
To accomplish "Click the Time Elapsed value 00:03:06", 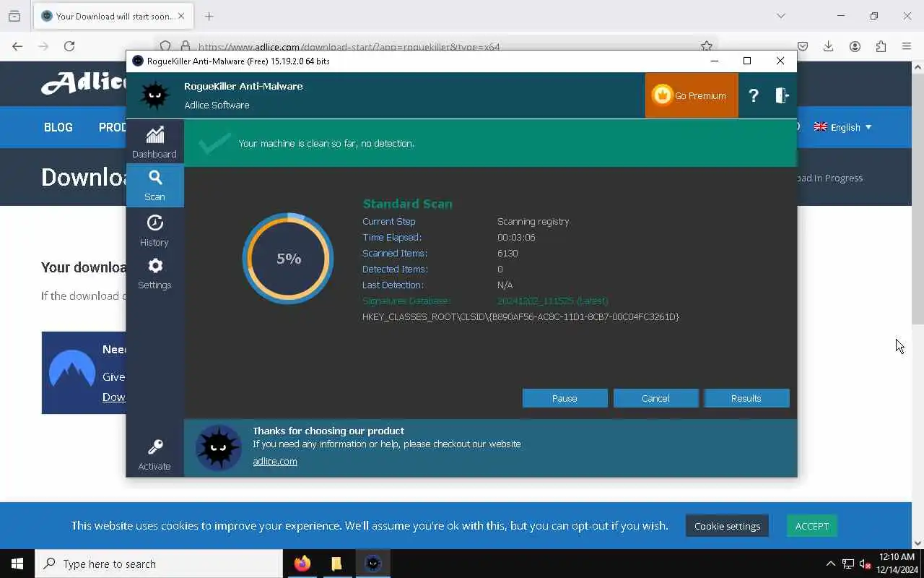I will click(516, 237).
